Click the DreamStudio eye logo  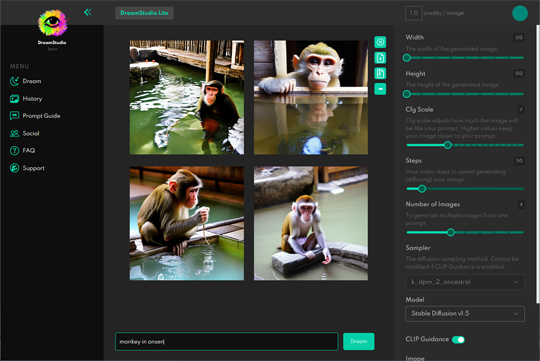tap(52, 23)
